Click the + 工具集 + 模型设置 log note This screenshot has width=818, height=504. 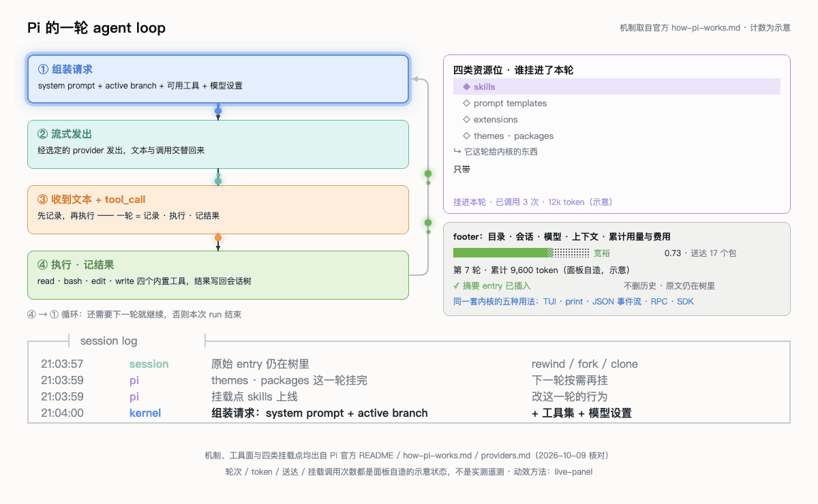pyautogui.click(x=581, y=413)
